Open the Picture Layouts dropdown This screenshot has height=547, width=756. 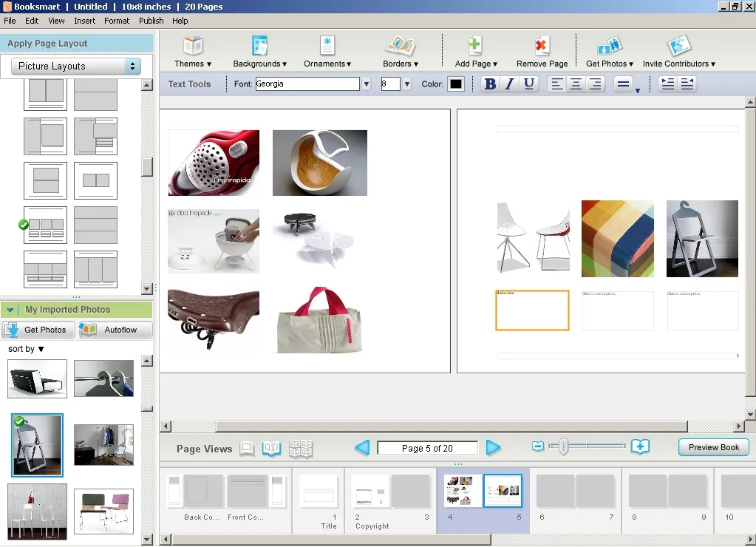pos(76,66)
